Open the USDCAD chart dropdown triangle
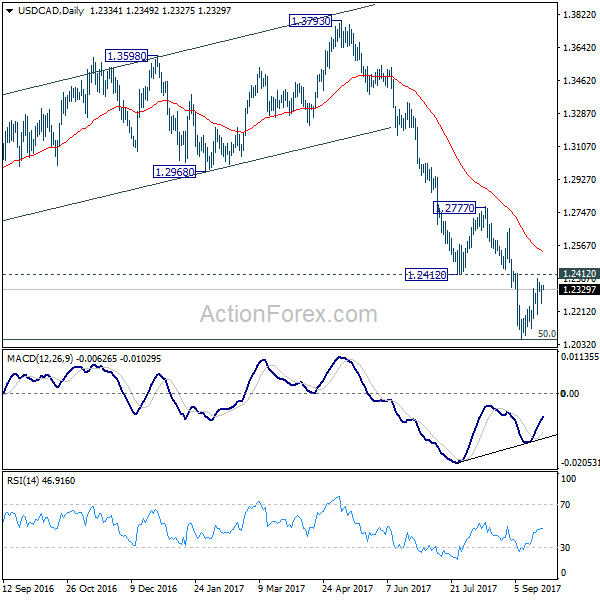This screenshot has width=600, height=600. [10, 11]
